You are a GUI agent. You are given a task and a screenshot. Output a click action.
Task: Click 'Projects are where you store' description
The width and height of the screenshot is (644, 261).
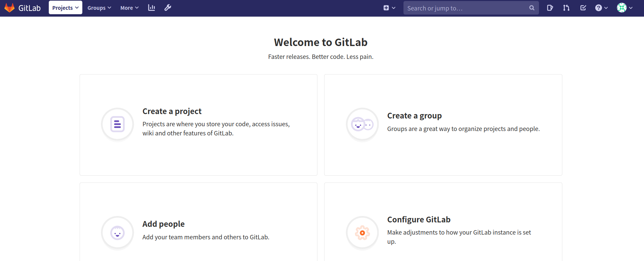(x=216, y=129)
